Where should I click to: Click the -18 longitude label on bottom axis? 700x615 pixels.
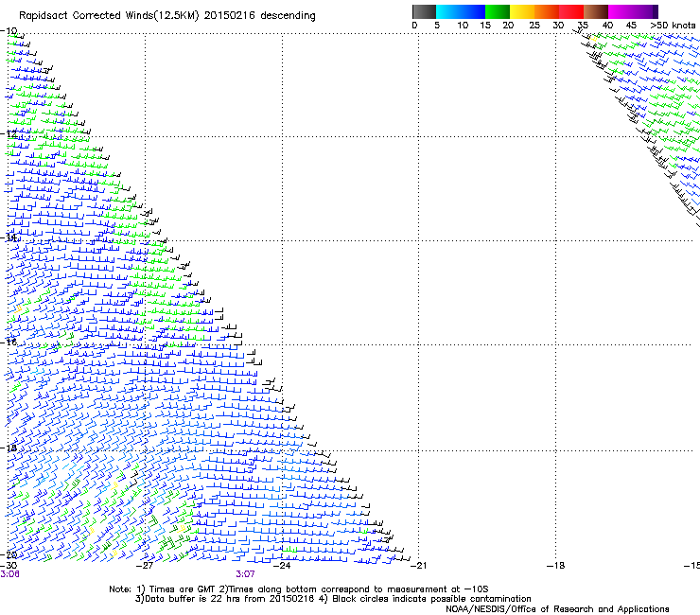pos(556,566)
